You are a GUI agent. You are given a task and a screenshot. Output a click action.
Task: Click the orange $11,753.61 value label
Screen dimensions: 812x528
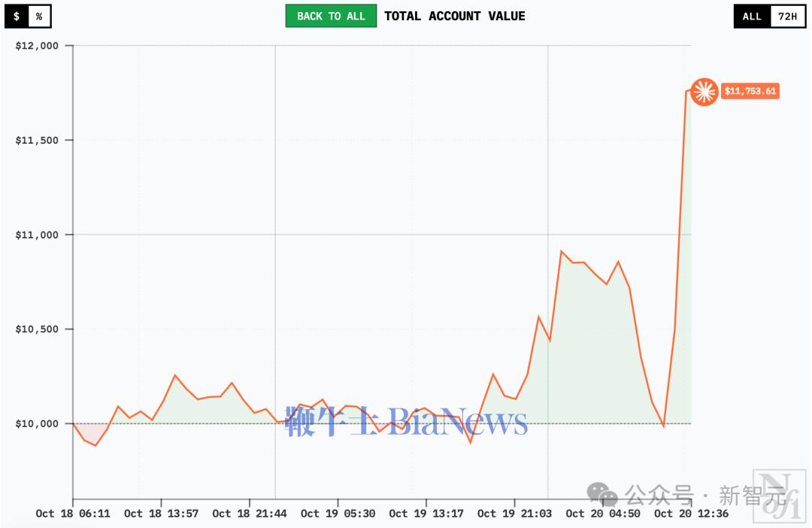[750, 91]
